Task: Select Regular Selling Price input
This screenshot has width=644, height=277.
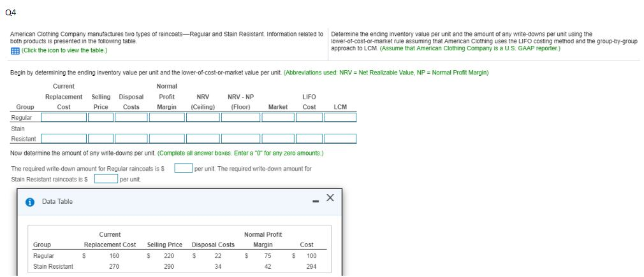Action: tap(101, 117)
